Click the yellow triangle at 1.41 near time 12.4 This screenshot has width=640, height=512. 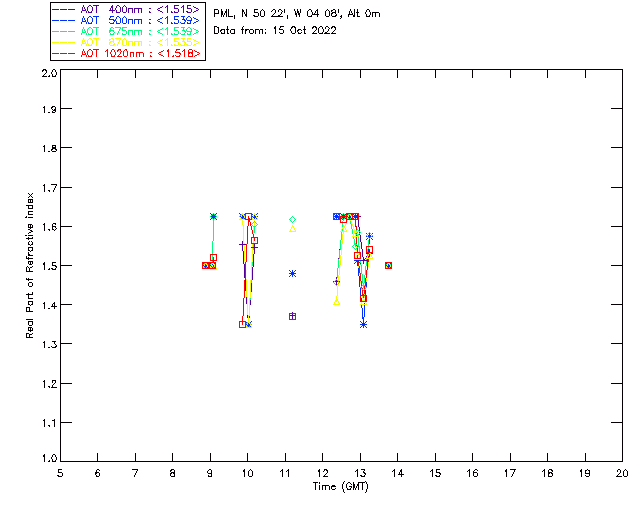click(337, 302)
